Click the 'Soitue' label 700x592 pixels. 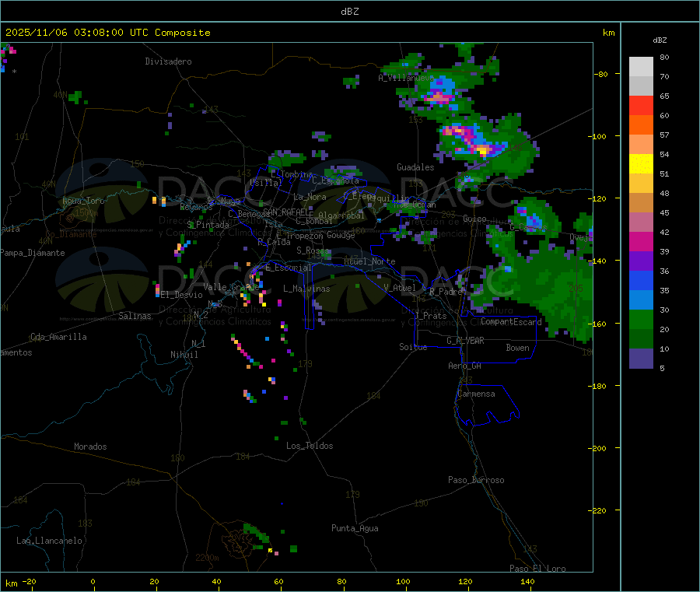(413, 347)
